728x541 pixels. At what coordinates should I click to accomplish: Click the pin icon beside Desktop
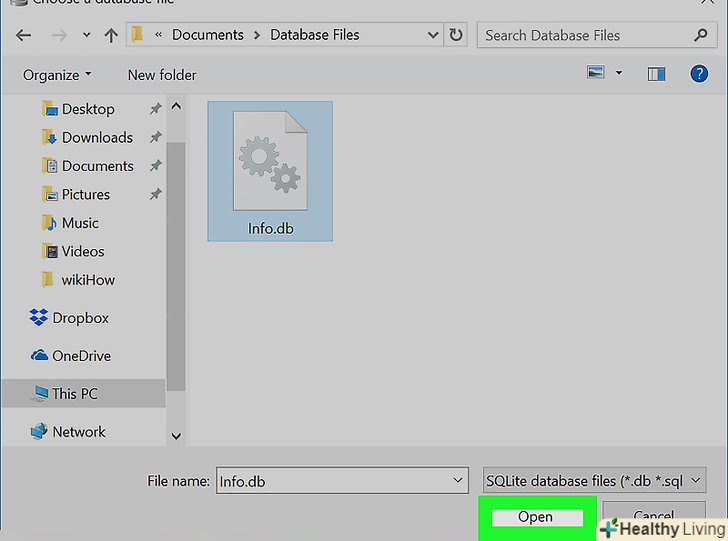(x=156, y=109)
